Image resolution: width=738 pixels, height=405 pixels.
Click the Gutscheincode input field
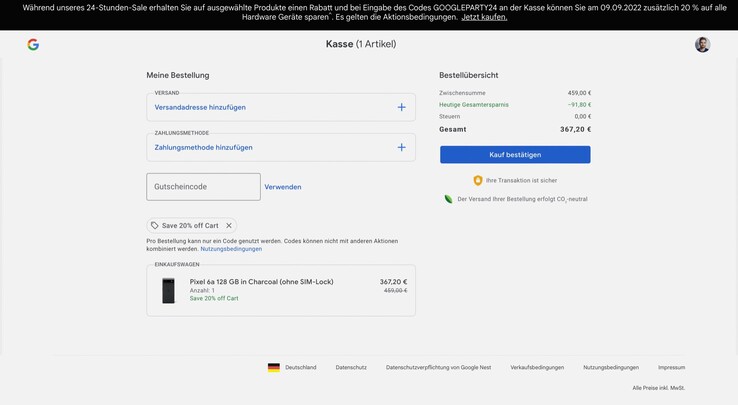(x=203, y=187)
